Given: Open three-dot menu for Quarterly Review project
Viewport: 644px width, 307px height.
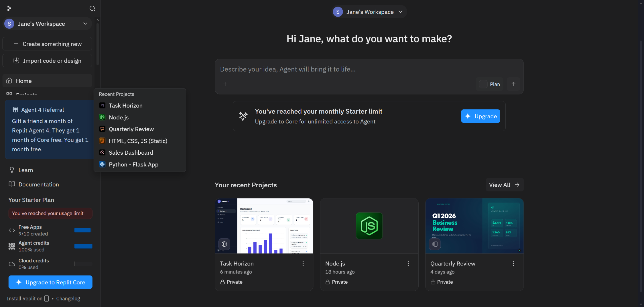Looking at the screenshot, I should click(513, 264).
